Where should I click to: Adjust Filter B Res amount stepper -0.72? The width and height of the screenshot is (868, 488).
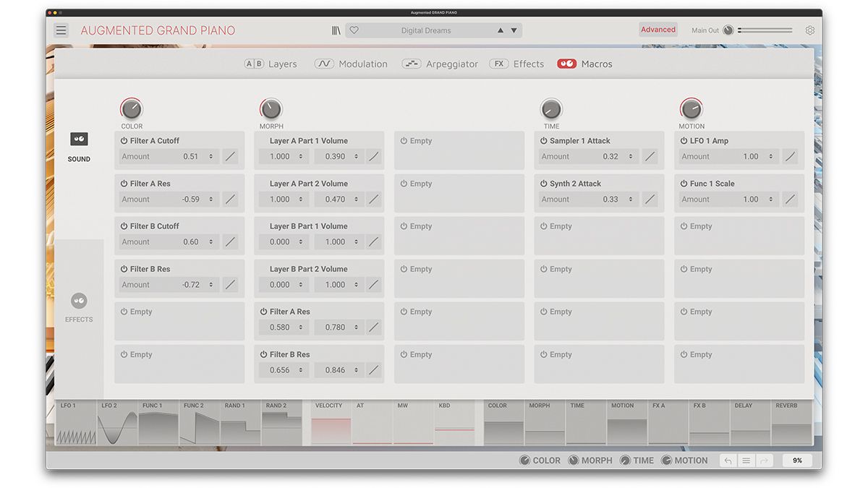point(211,284)
